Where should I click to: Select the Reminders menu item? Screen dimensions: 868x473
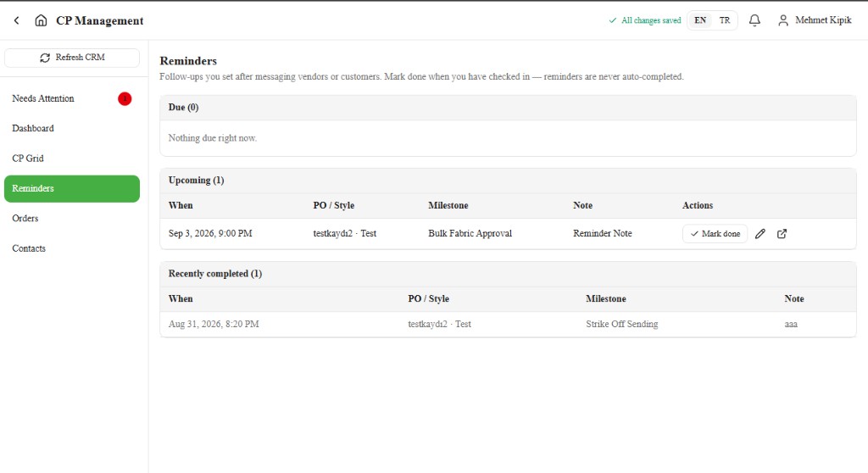click(x=72, y=189)
